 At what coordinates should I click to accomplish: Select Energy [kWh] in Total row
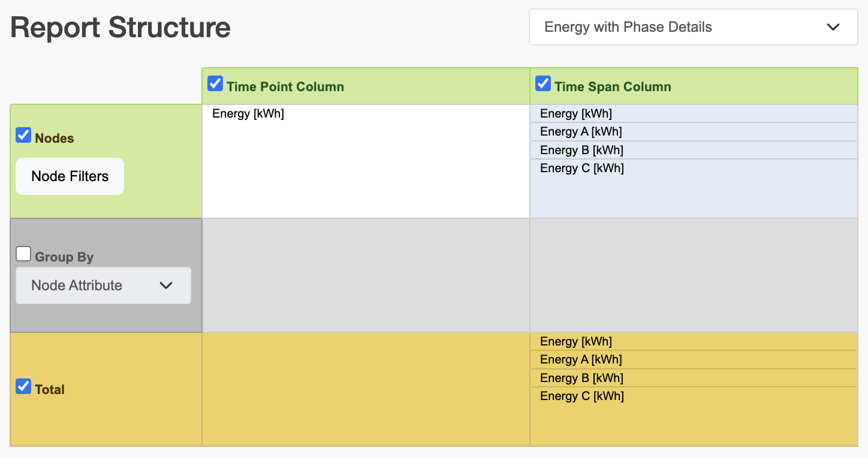pyautogui.click(x=576, y=341)
